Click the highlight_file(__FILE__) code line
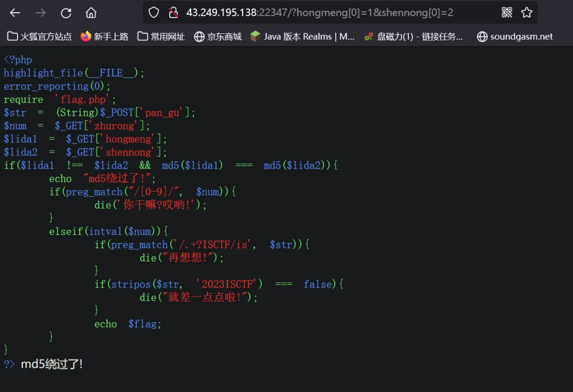573x392 pixels. pos(74,73)
